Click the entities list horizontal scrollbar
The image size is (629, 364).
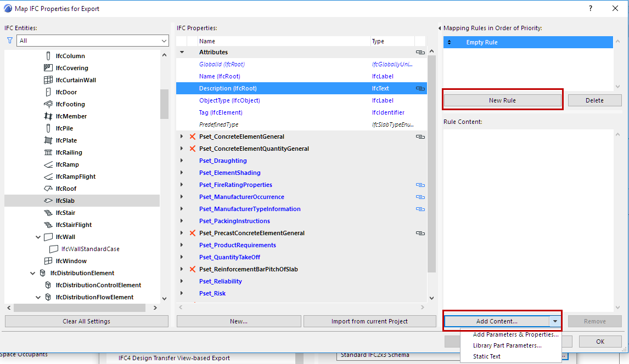80,308
